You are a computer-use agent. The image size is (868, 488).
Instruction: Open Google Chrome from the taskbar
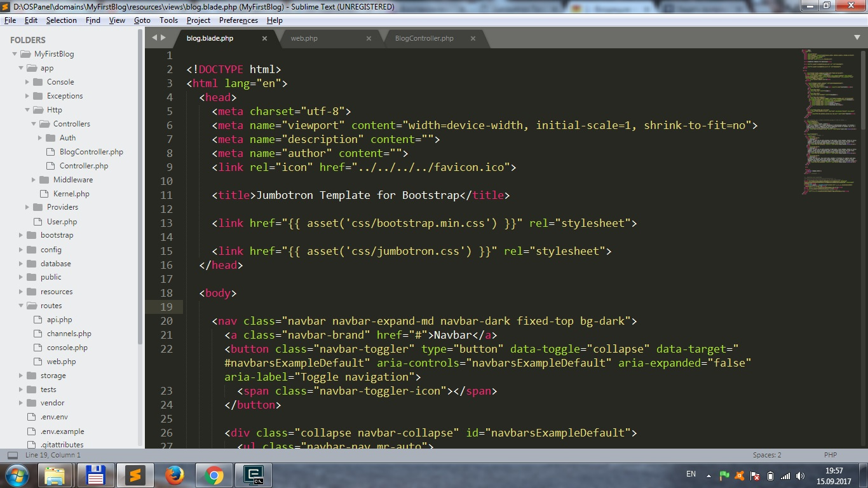pyautogui.click(x=214, y=475)
